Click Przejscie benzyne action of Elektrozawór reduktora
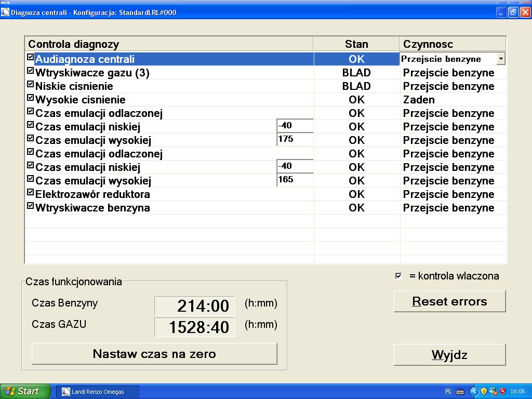The height and width of the screenshot is (399, 532). (x=448, y=194)
